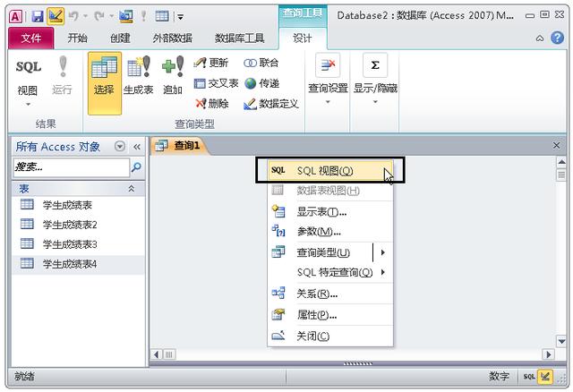Close the 查询1 query tab
573x392 pixels.
[x=556, y=145]
